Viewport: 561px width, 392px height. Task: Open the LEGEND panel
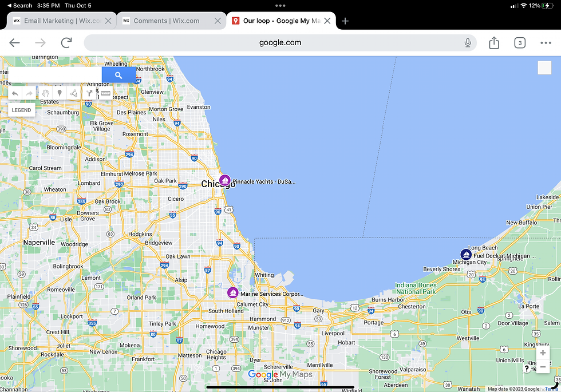pyautogui.click(x=22, y=110)
